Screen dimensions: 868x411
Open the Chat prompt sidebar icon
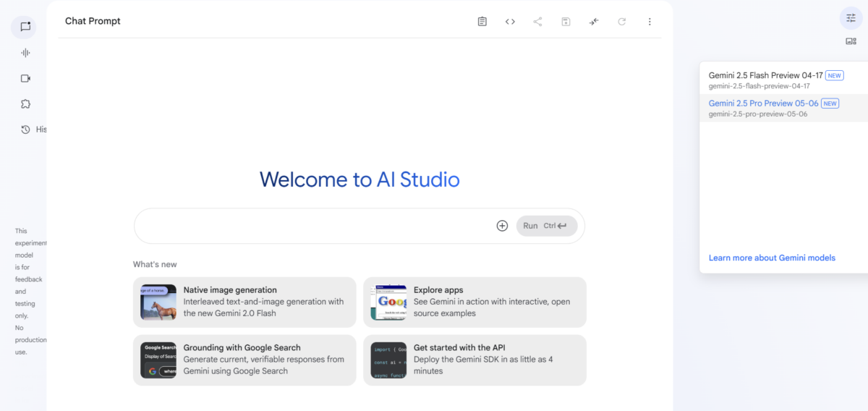(x=25, y=27)
